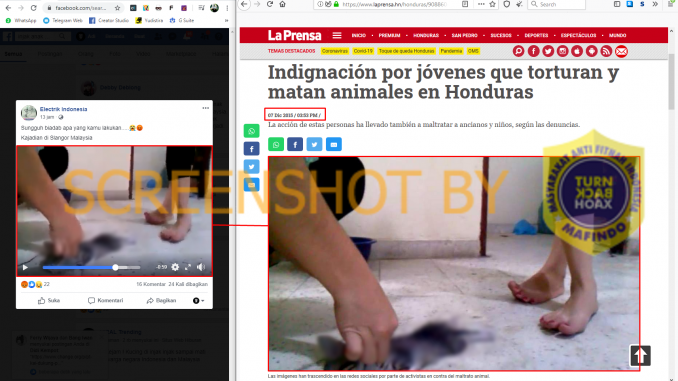This screenshot has height=381, width=678.
Task: Select ESPECTÁCULOS in La Prensa menu
Action: point(578,35)
